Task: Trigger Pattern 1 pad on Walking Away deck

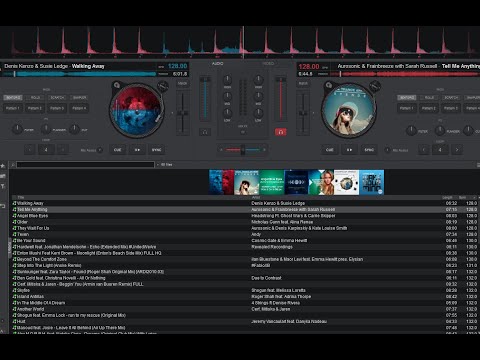Action: 13,108
